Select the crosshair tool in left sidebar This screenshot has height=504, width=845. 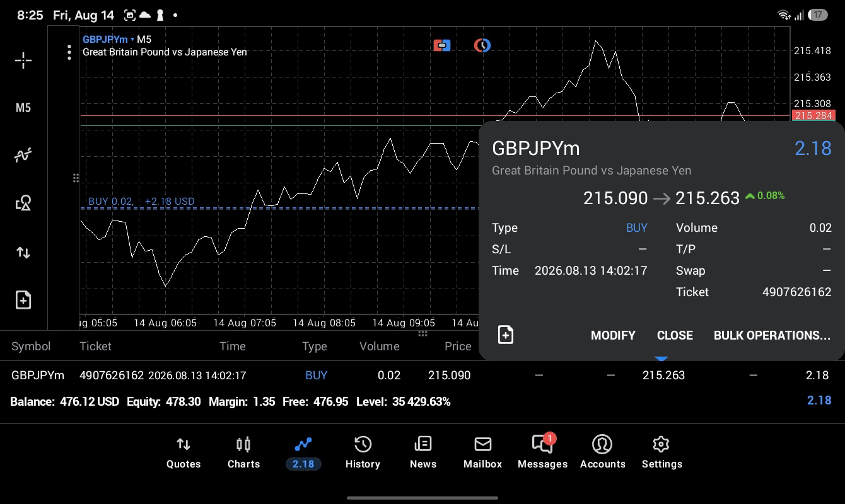click(x=23, y=60)
